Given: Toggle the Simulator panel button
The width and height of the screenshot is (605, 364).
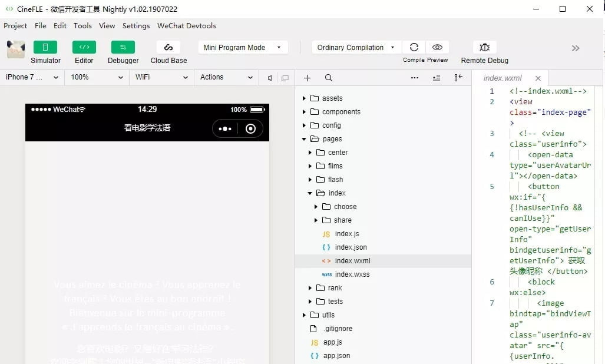Looking at the screenshot, I should [45, 48].
